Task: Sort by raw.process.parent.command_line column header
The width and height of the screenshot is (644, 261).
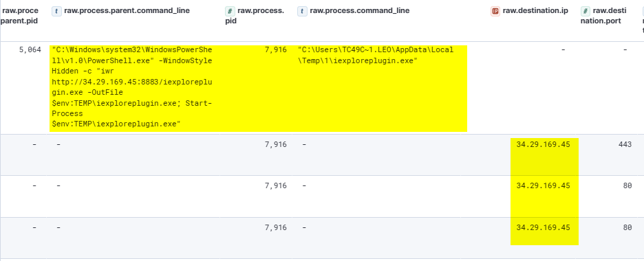Action: [127, 11]
